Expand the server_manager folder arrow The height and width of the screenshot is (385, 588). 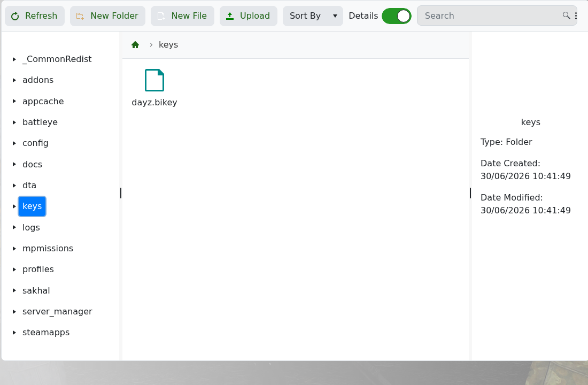[x=14, y=311]
